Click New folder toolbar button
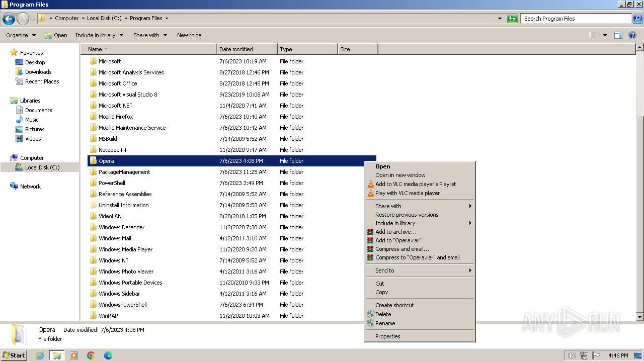644x362 pixels. pyautogui.click(x=190, y=35)
